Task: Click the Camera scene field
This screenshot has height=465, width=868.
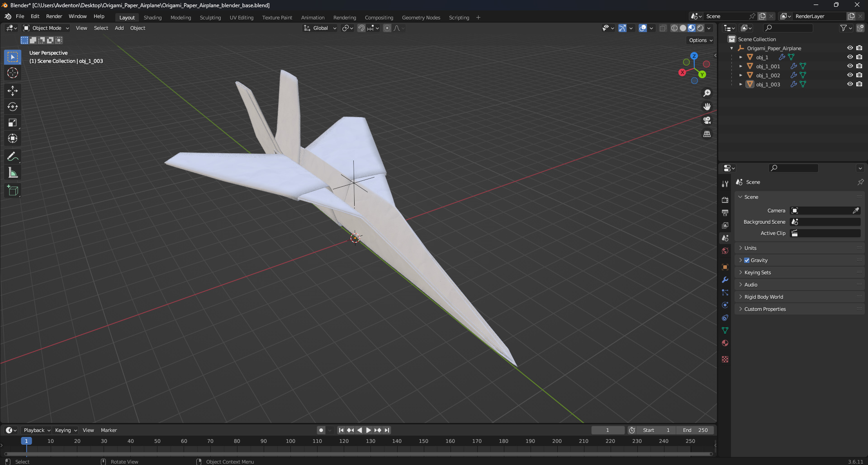Action: (825, 211)
